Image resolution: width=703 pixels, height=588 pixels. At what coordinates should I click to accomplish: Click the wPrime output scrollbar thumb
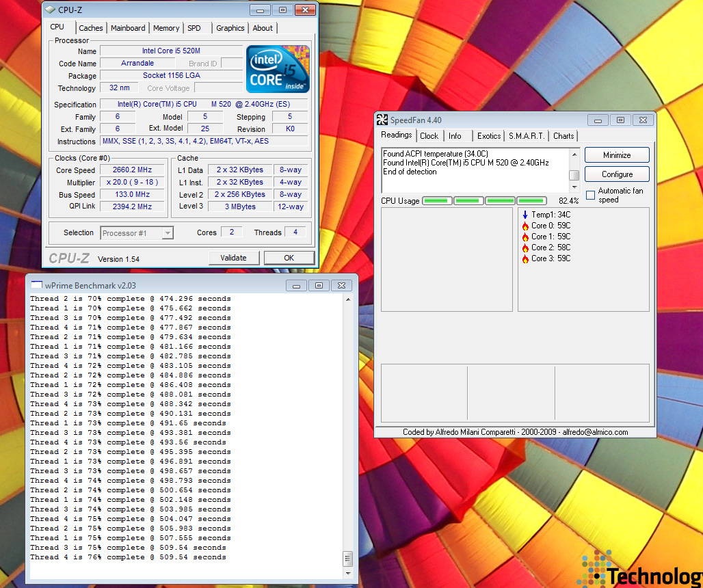point(348,559)
